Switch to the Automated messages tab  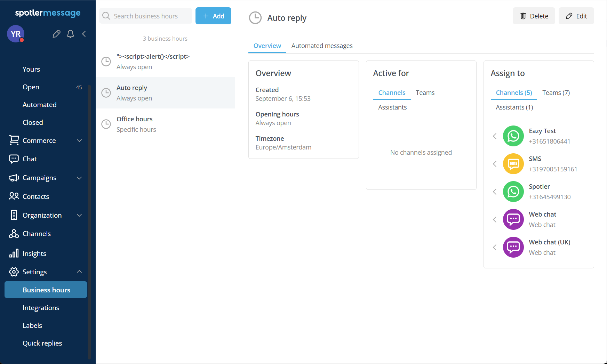[x=322, y=46]
